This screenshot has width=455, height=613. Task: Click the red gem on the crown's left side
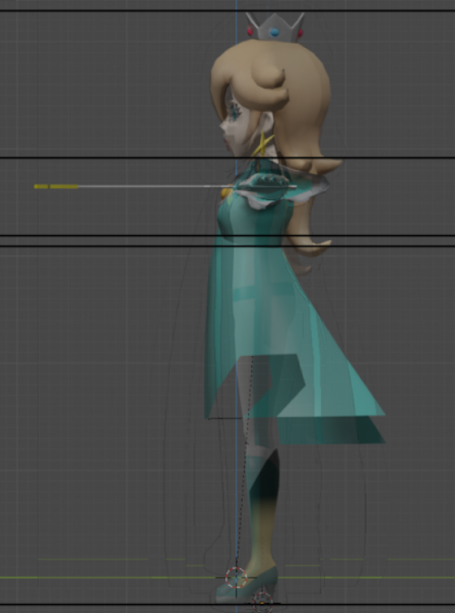click(x=250, y=31)
